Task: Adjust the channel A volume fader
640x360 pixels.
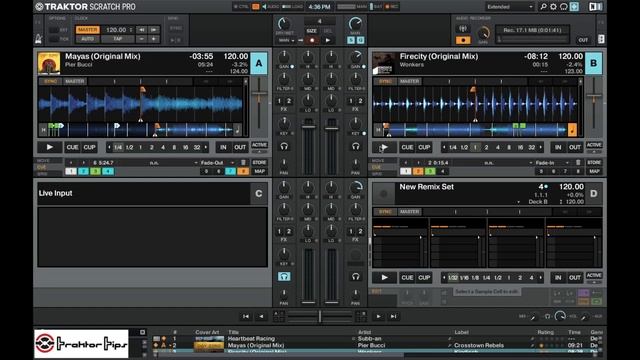Action: [309, 126]
